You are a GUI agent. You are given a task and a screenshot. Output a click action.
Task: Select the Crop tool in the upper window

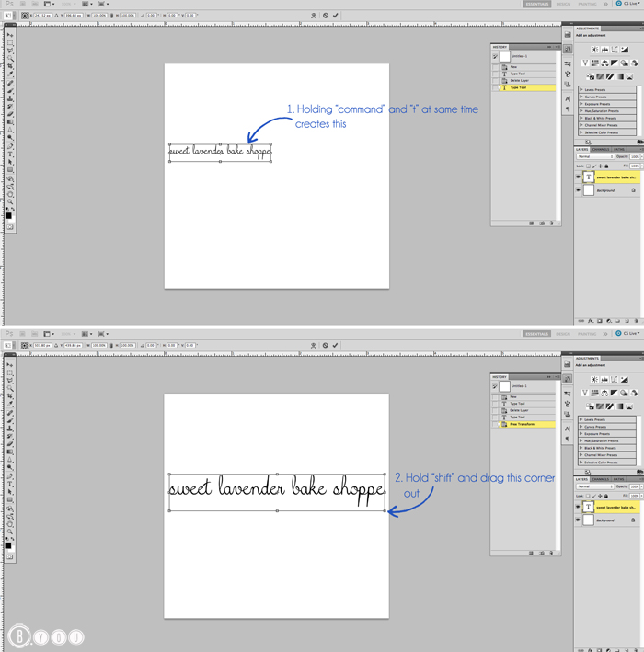tap(10, 66)
